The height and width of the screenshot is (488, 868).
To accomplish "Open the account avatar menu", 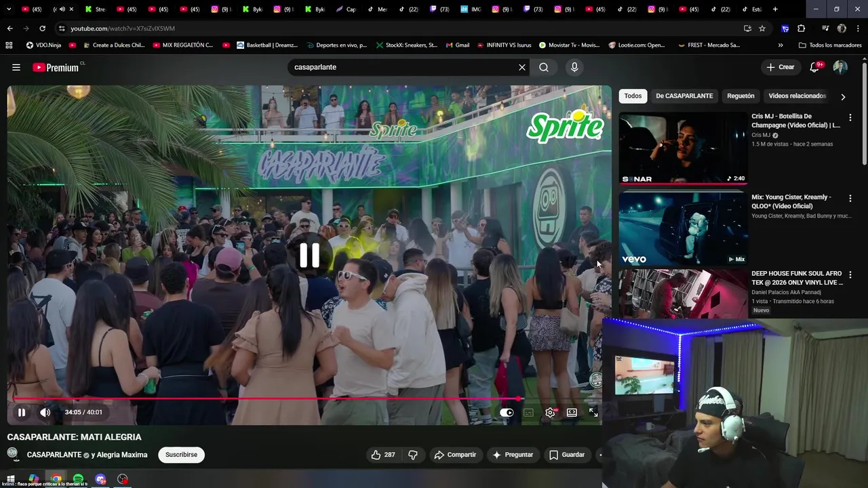I will [840, 67].
